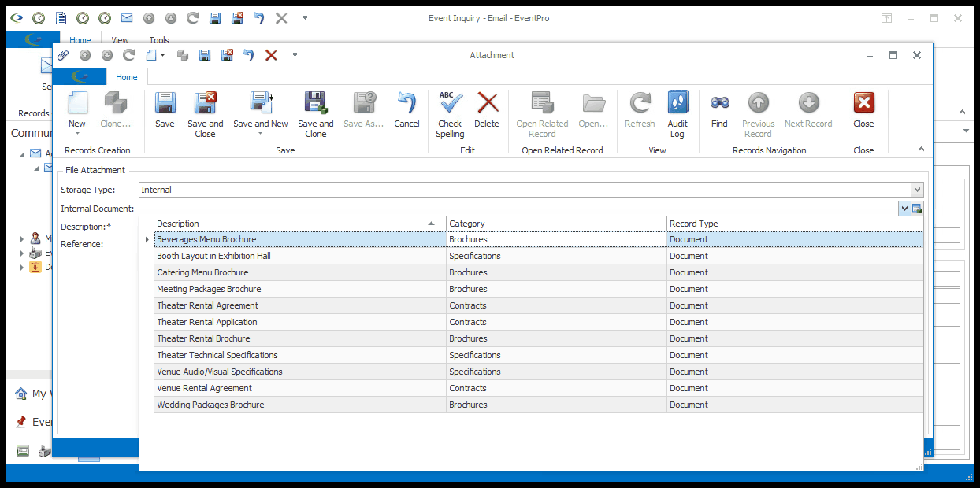This screenshot has width=980, height=488.
Task: Click the Delete ribbon button
Action: pos(487,109)
